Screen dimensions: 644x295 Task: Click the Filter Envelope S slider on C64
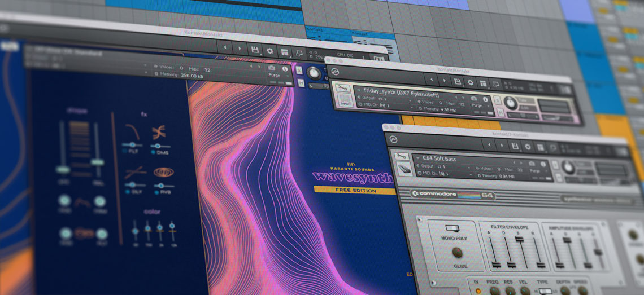click(519, 239)
